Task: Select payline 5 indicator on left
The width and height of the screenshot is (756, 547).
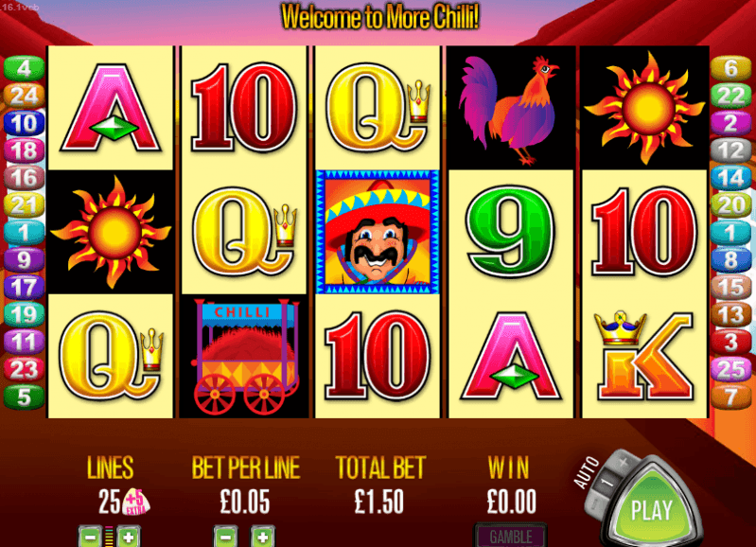Action: [24, 397]
